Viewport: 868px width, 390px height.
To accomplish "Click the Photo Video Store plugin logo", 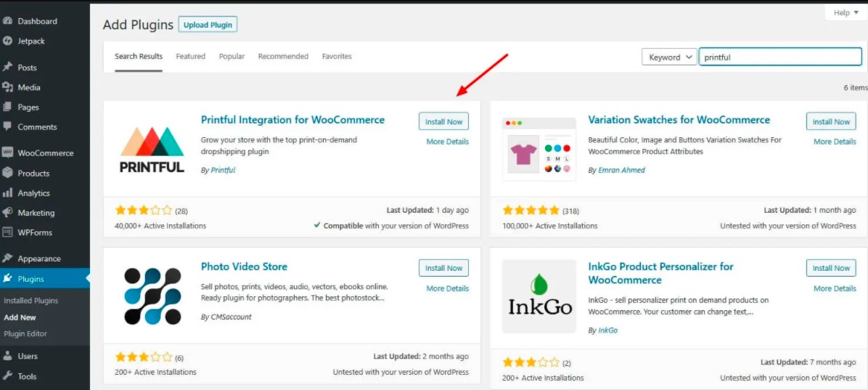I will point(152,296).
